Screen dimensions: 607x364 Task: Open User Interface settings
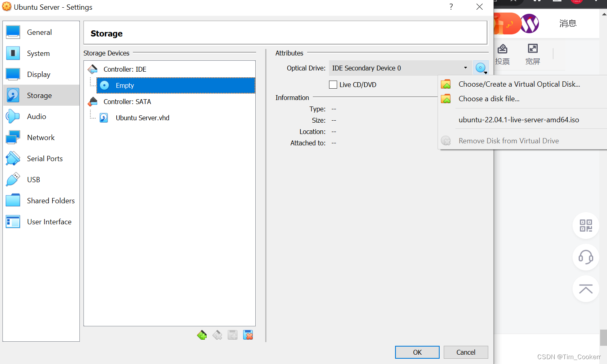point(41,222)
